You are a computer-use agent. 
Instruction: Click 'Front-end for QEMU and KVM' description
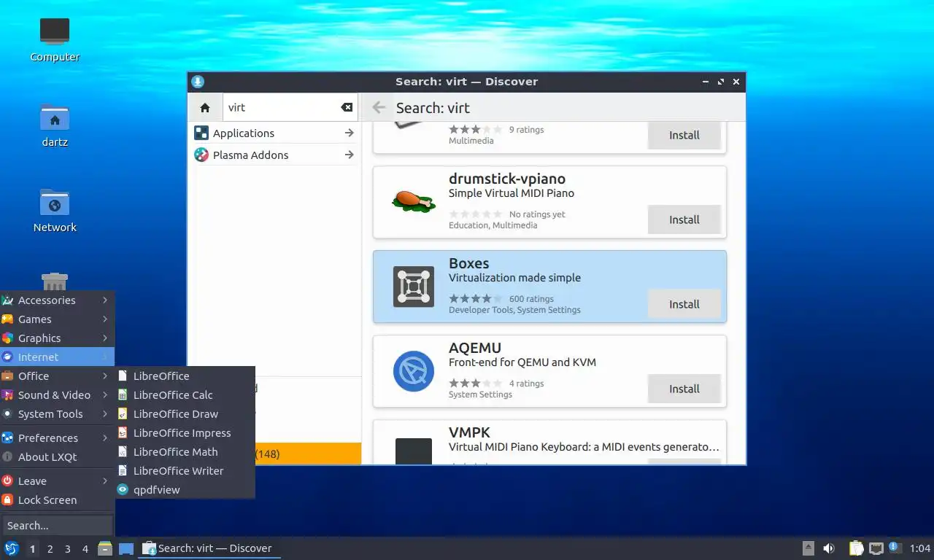pos(522,362)
